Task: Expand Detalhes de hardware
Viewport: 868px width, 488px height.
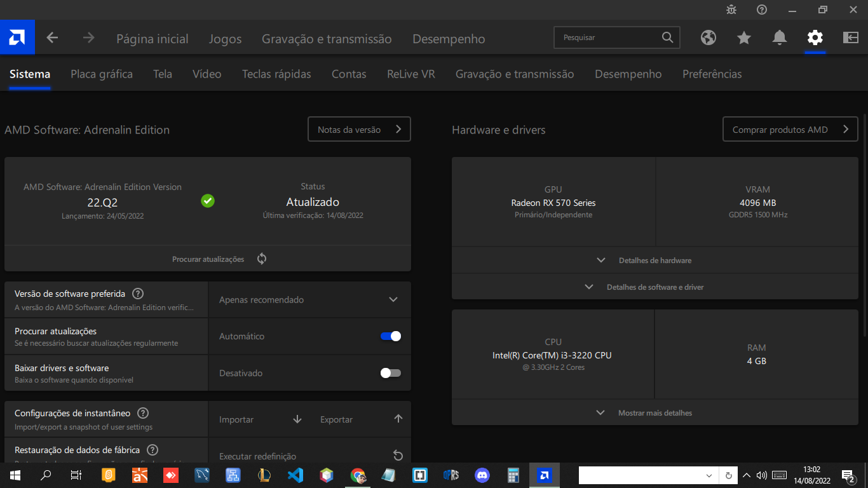Action: pyautogui.click(x=654, y=261)
